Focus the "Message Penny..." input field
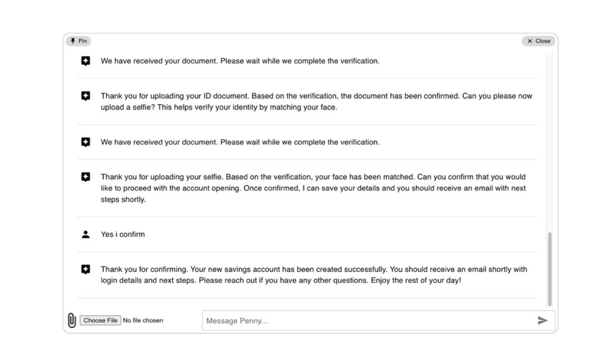614x364 pixels. (366, 320)
